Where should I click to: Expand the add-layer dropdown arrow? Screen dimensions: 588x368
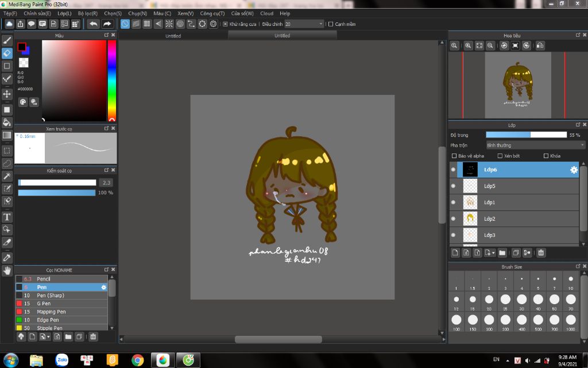[493, 253]
